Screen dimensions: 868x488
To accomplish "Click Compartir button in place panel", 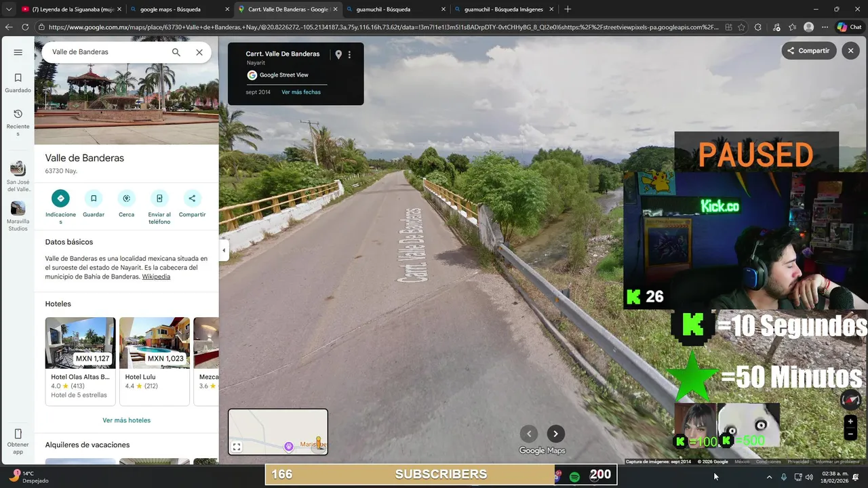I will click(192, 204).
